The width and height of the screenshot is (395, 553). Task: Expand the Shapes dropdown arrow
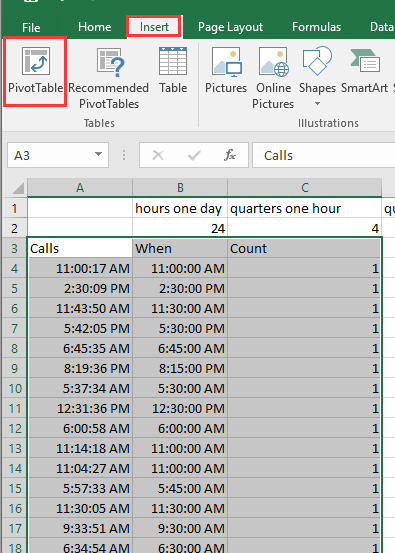click(x=317, y=104)
